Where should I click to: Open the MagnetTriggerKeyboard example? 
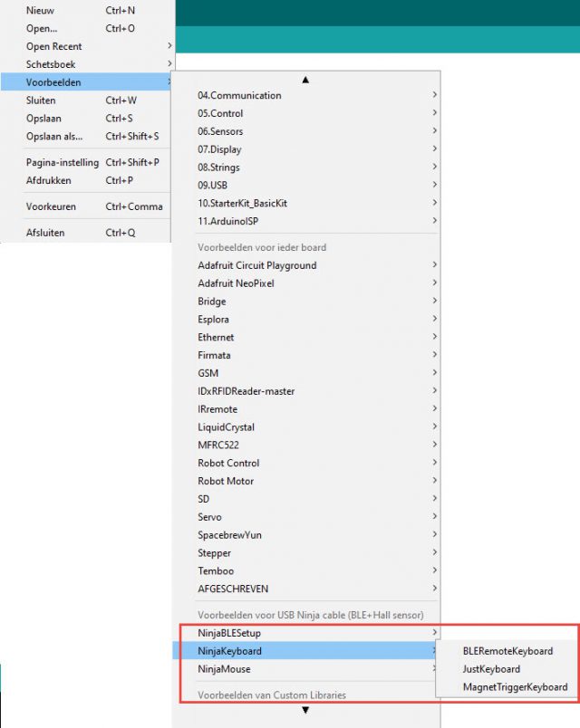(x=515, y=687)
